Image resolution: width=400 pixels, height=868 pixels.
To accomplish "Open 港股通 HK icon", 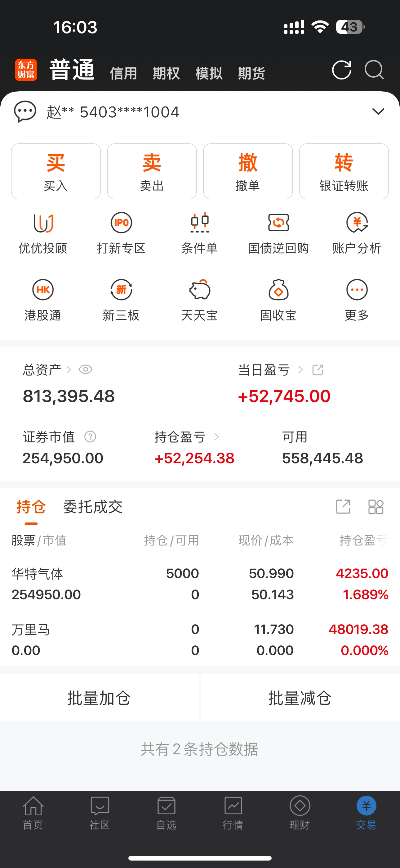I will point(43,290).
